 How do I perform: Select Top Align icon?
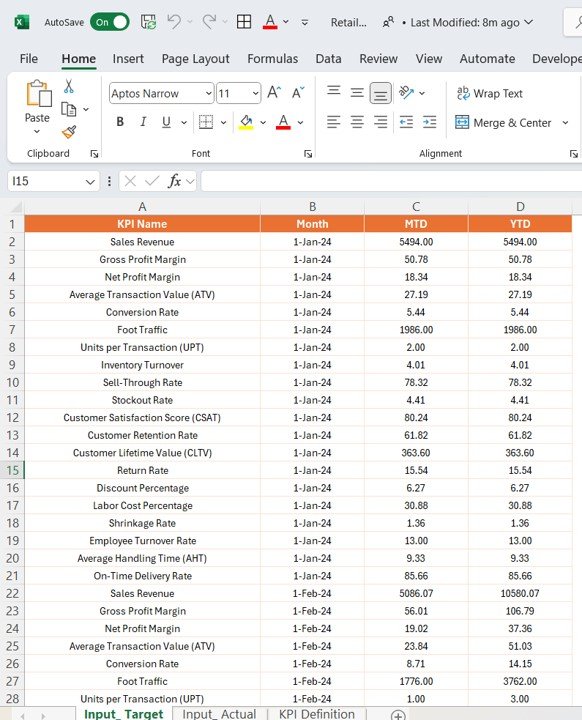[334, 91]
